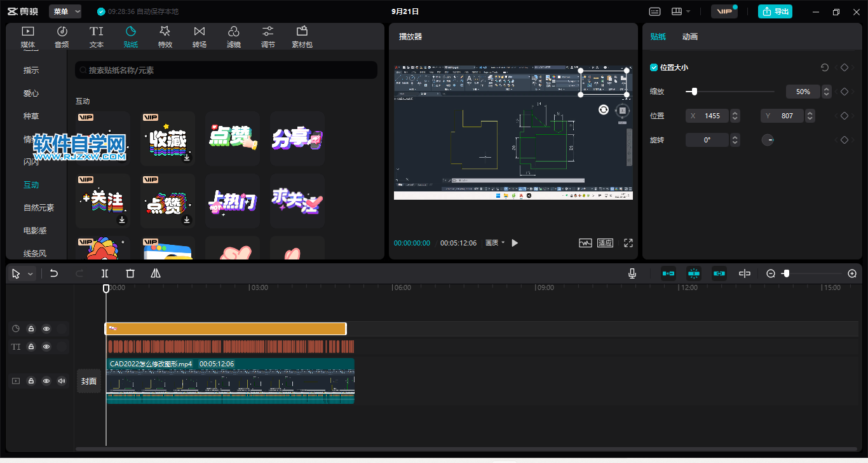Switch to the 特效 effects tab

tap(165, 37)
